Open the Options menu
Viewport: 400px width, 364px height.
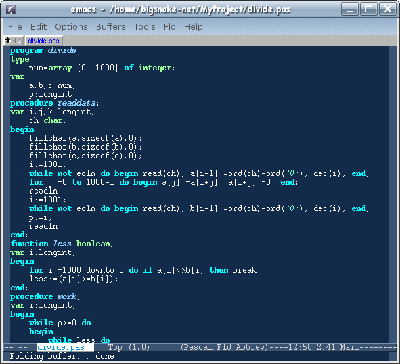tap(71, 27)
